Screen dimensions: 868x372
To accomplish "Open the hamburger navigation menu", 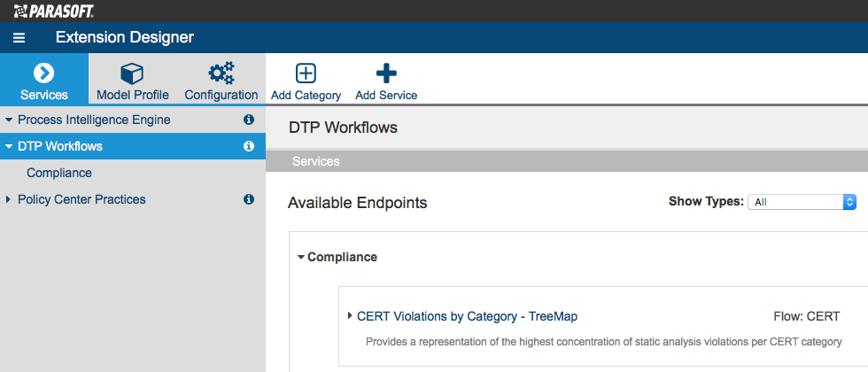I will [19, 37].
